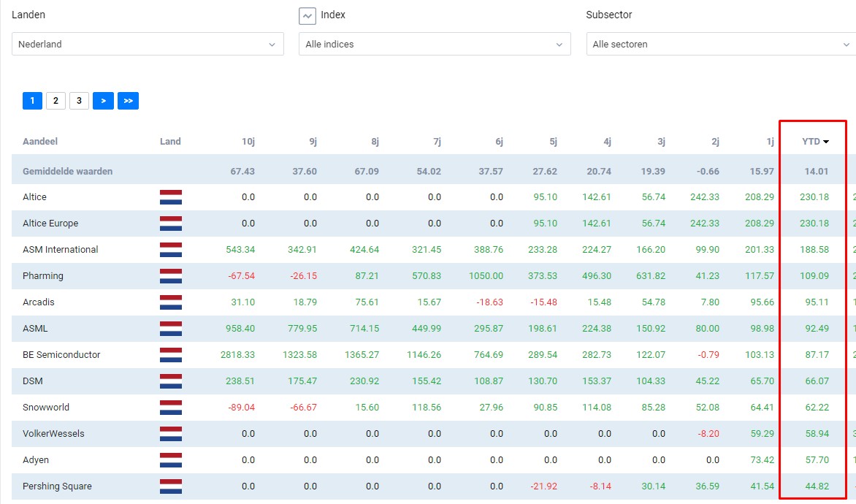Image resolution: width=856 pixels, height=504 pixels.
Task: Click DSM's 238.51 value
Action: pyautogui.click(x=240, y=381)
